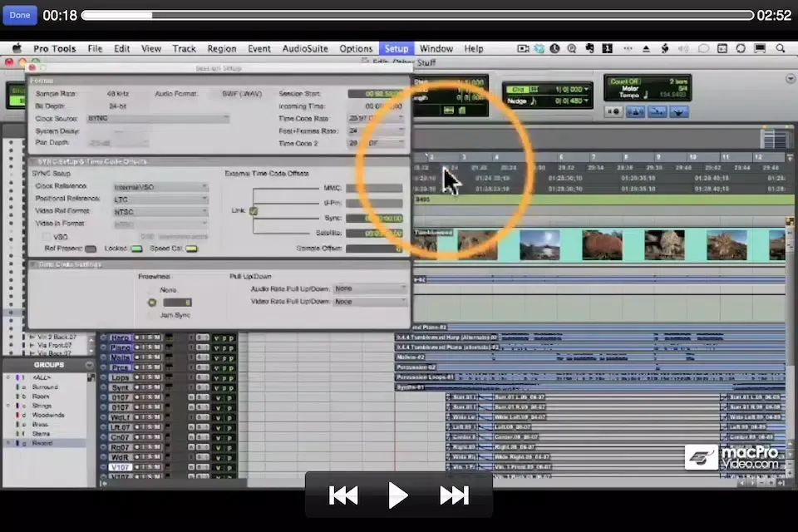Viewport: 798px width, 532px height.
Task: Open the AudioSuite menu
Action: coord(305,48)
